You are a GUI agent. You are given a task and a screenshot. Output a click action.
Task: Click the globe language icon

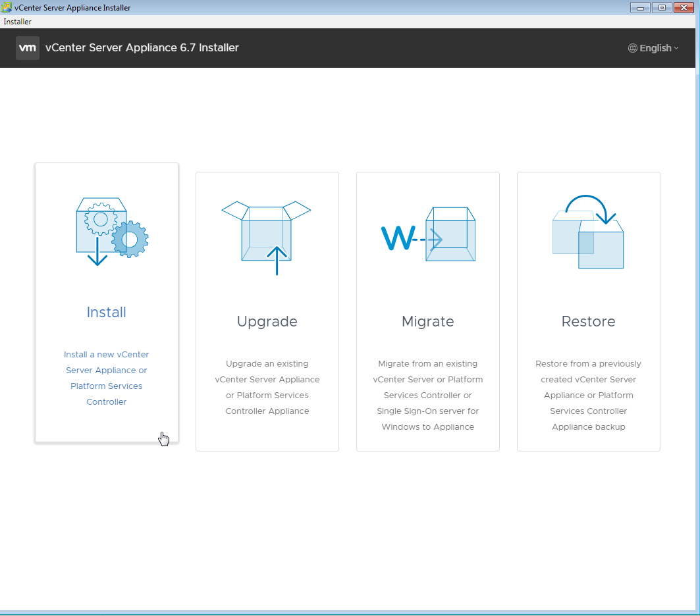[633, 48]
